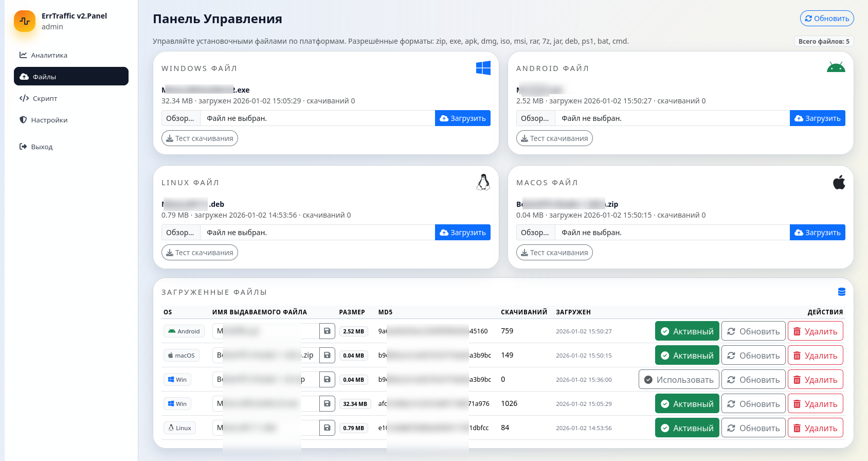Screen dimensions: 868x461
Task: Click Выход to log out
Action: coord(71,147)
